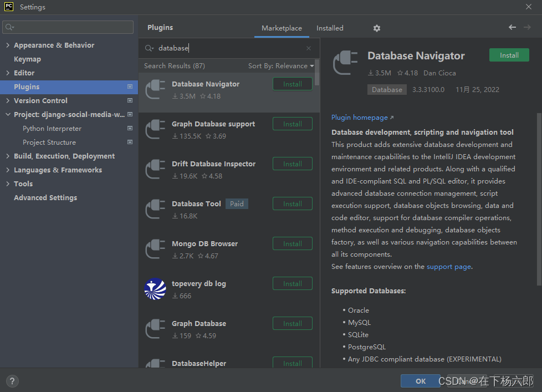Click the forward navigation arrow
The image size is (542, 392).
[527, 27]
